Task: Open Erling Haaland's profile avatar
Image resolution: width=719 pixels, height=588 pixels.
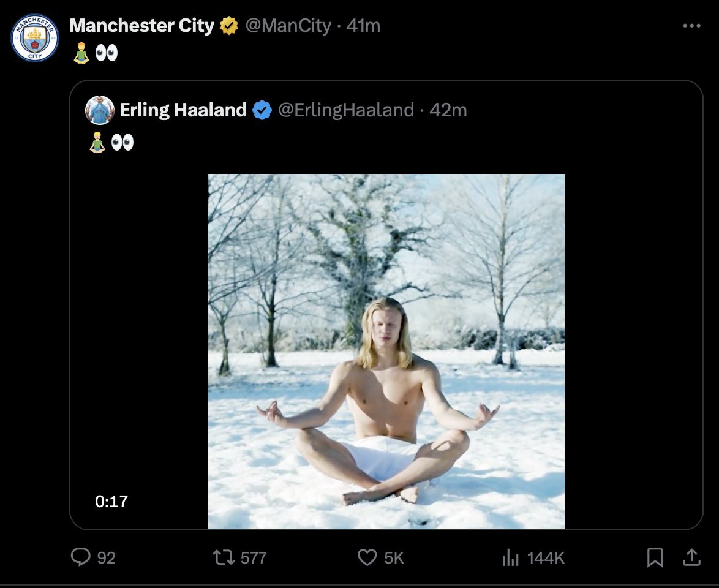Action: tap(100, 110)
